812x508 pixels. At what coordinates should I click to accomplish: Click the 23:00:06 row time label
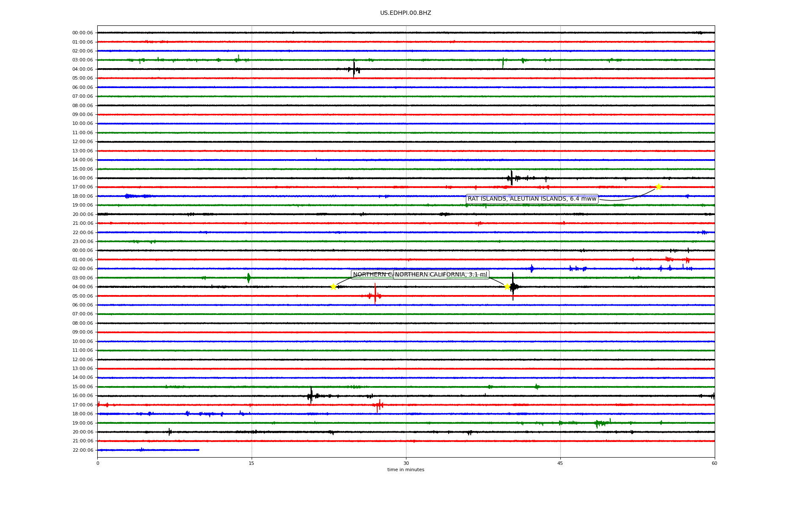click(82, 241)
